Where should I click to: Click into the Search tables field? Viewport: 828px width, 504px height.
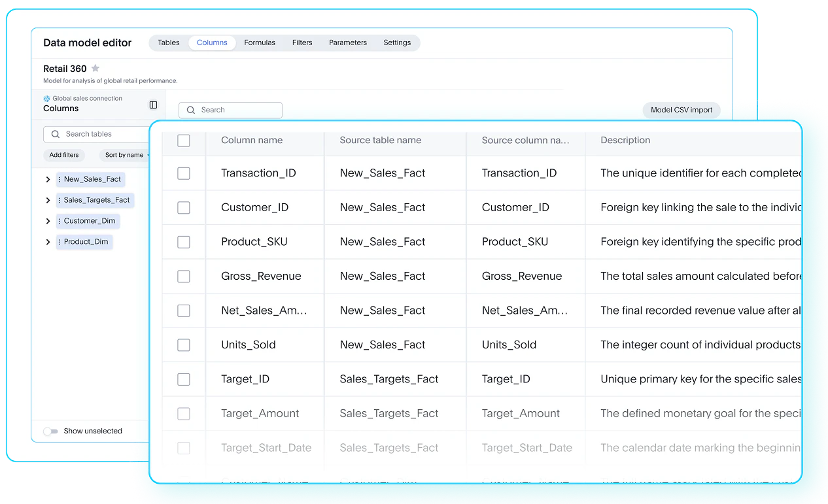click(97, 134)
